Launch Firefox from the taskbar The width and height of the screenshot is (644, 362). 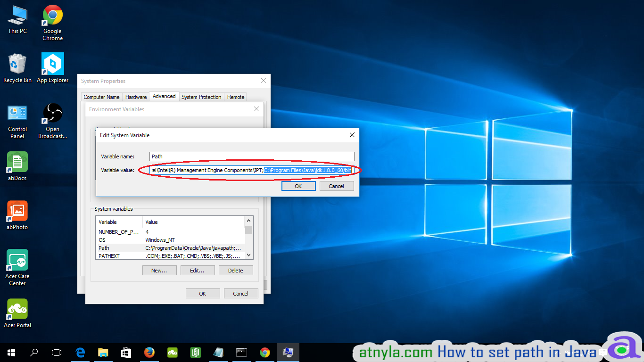point(149,352)
